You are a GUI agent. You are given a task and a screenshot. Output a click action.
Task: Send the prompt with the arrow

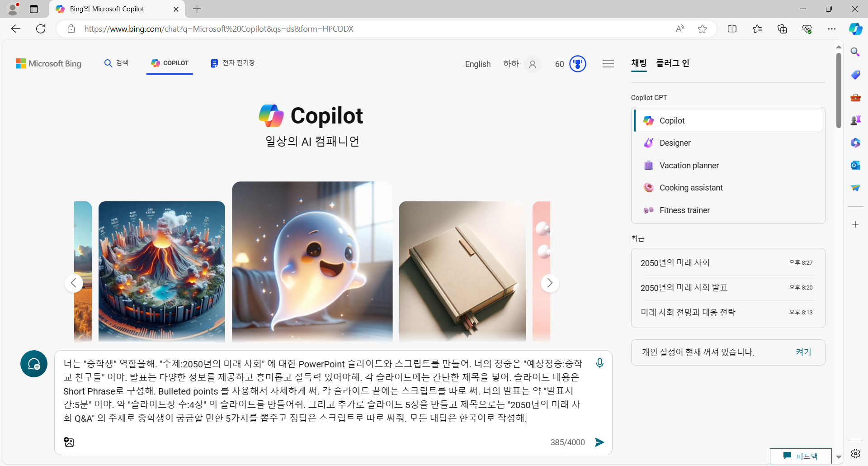click(599, 442)
